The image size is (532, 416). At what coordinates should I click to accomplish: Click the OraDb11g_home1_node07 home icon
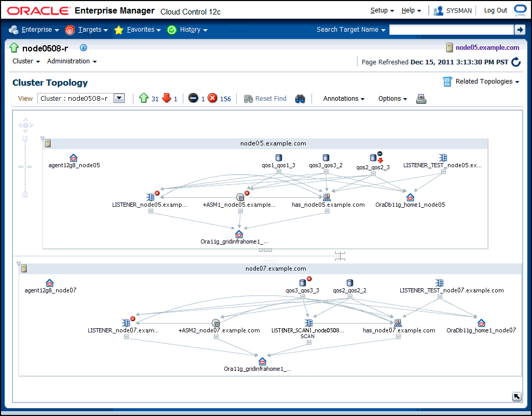point(481,323)
